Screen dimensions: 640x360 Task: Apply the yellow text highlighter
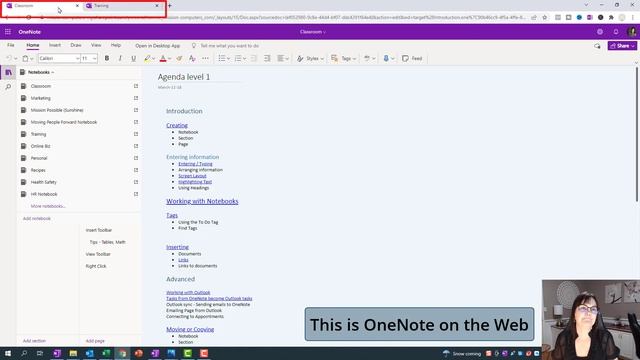(x=147, y=58)
